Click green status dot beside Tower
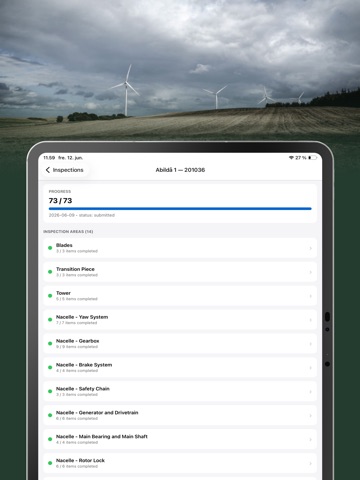This screenshot has height=480, width=360. (50, 296)
